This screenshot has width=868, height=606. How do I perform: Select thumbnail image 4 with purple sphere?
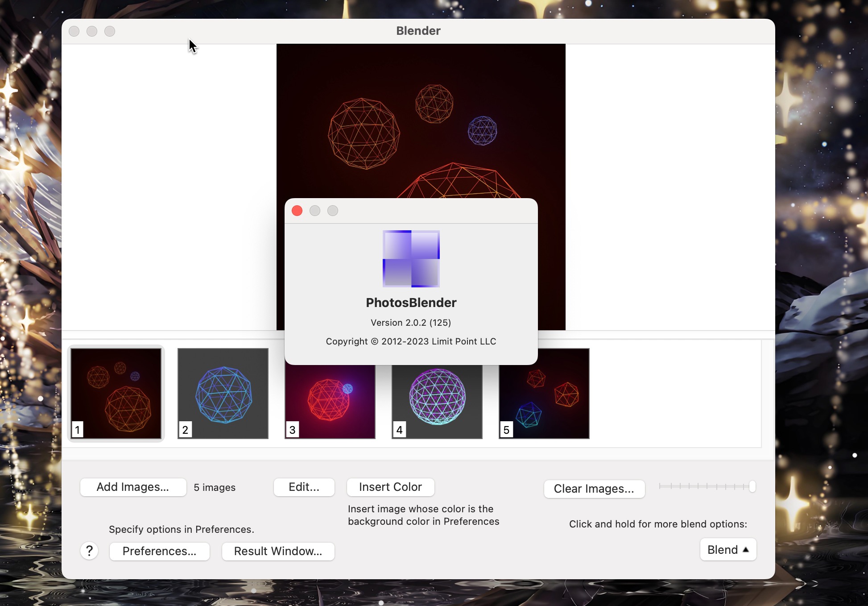[x=437, y=402]
